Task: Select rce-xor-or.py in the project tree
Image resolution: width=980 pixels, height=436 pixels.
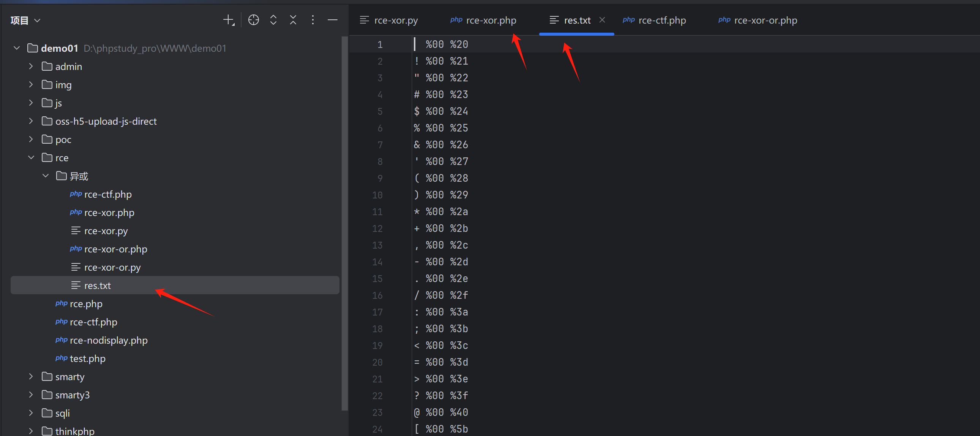Action: pyautogui.click(x=112, y=267)
